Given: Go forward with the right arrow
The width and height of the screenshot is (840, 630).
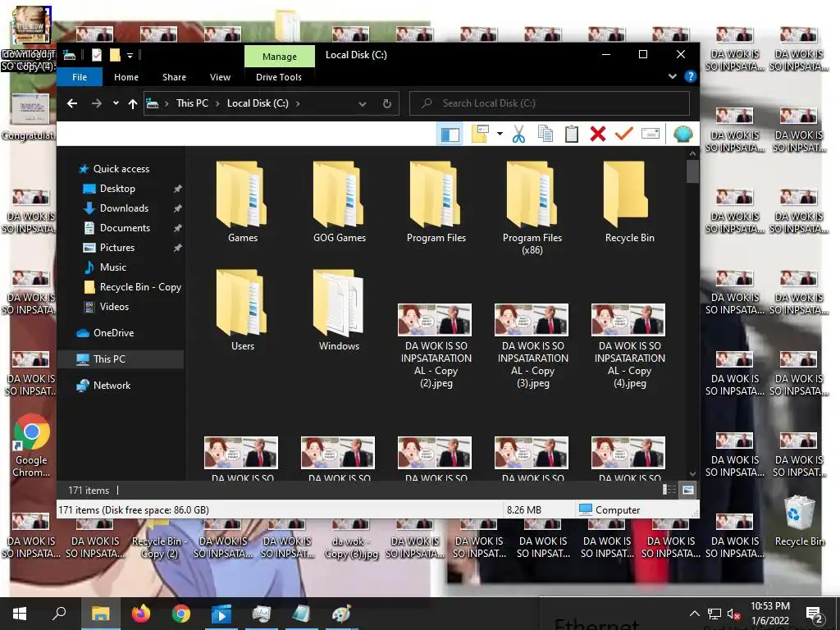Looking at the screenshot, I should (97, 103).
